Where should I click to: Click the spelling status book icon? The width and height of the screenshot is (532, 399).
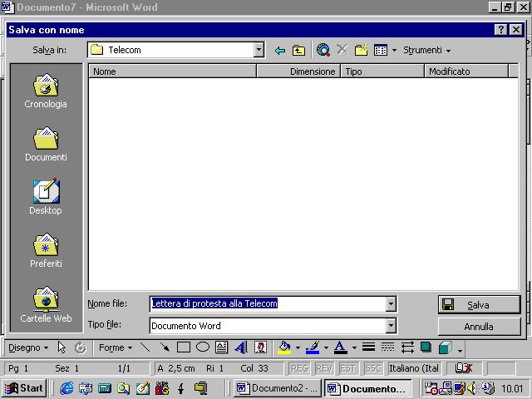click(463, 368)
